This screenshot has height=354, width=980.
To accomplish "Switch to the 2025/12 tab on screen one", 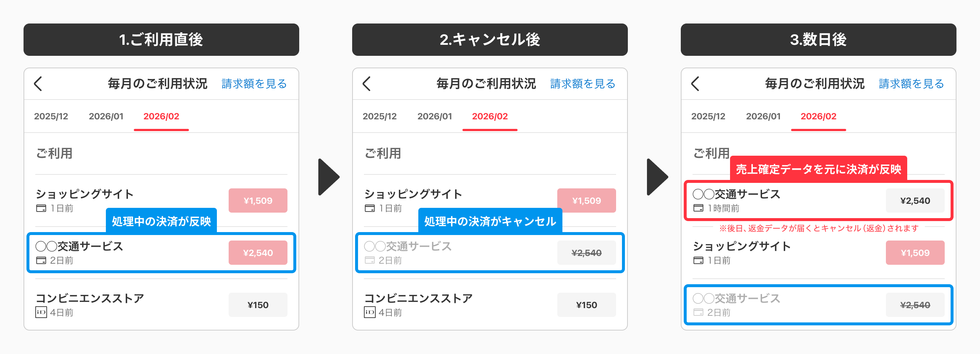I will [51, 116].
